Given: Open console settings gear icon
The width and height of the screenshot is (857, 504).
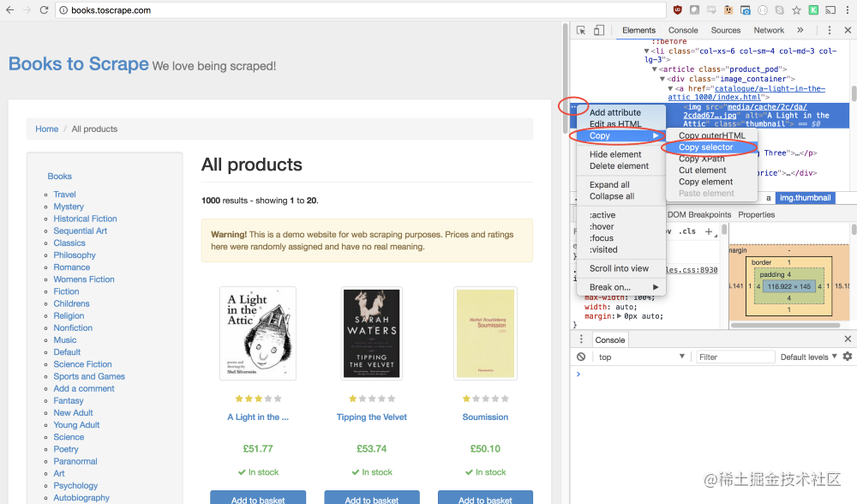Looking at the screenshot, I should coord(848,357).
